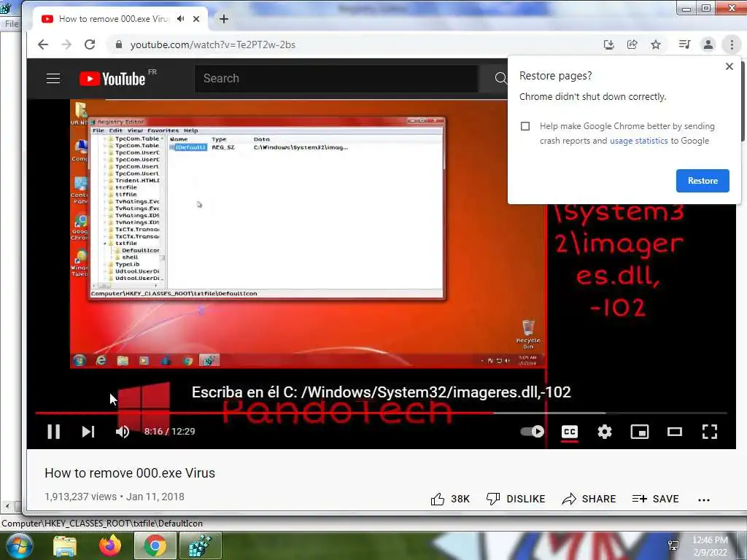Screen dimensions: 747x560
Task: Mute the tab via its speaker icon
Action: tap(180, 19)
